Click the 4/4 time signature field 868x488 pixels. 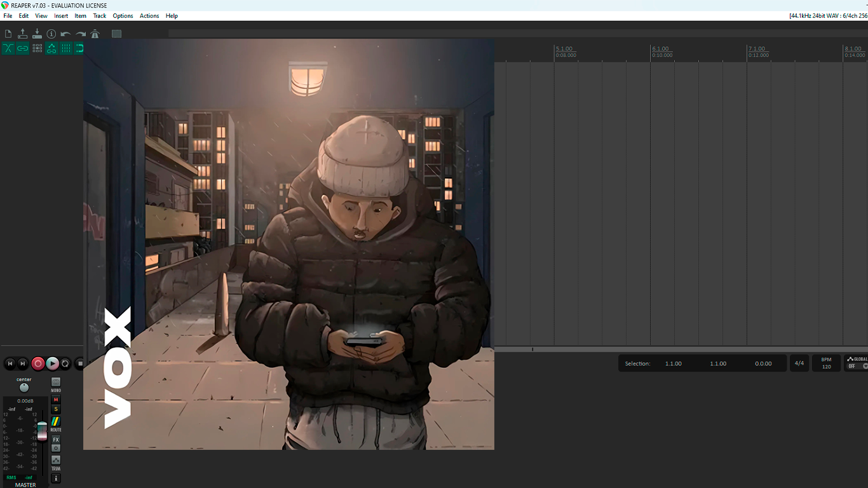coord(799,363)
